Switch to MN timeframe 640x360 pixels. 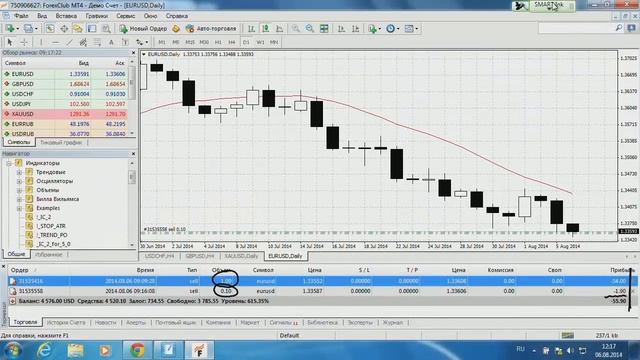click(274, 42)
